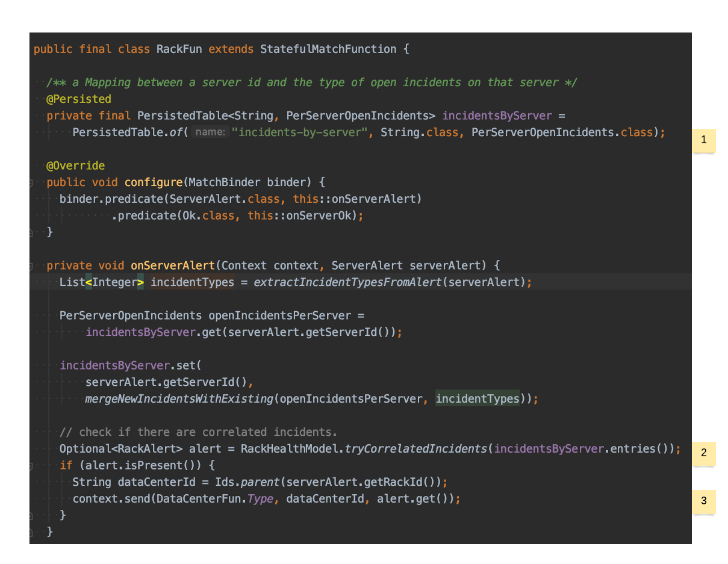728x564 pixels.
Task: Click fold end marker at configure's closing brace
Action: (x=31, y=232)
